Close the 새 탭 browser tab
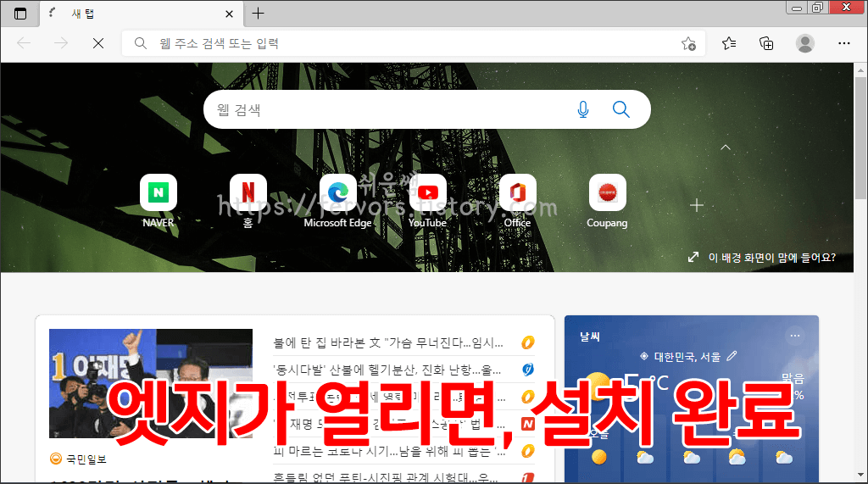The height and width of the screenshot is (484, 868). click(229, 14)
